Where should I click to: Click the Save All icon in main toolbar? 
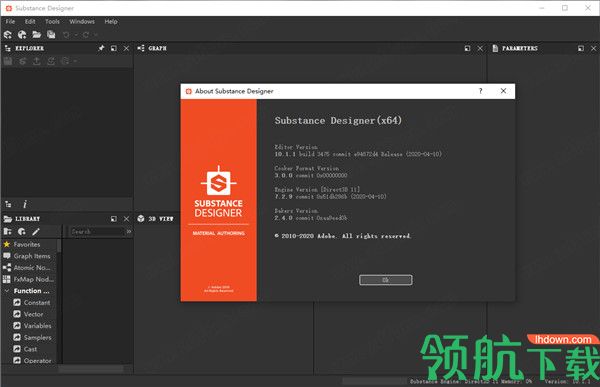[51, 35]
